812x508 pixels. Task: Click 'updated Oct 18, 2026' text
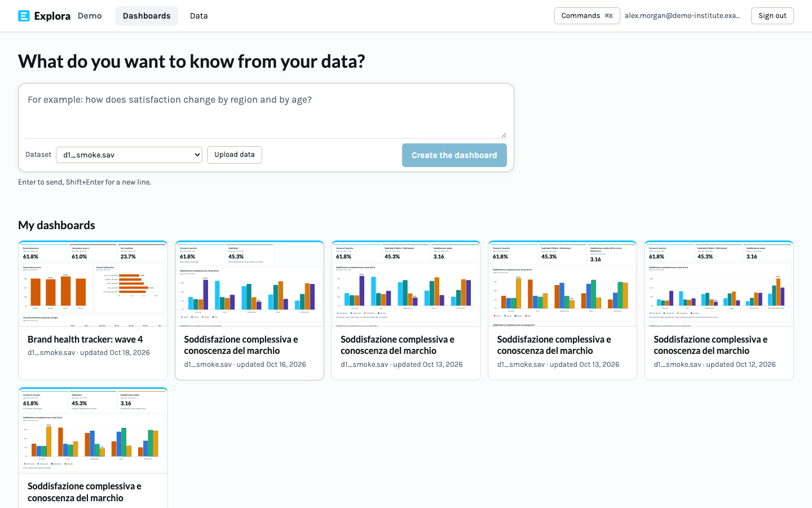[x=115, y=353]
